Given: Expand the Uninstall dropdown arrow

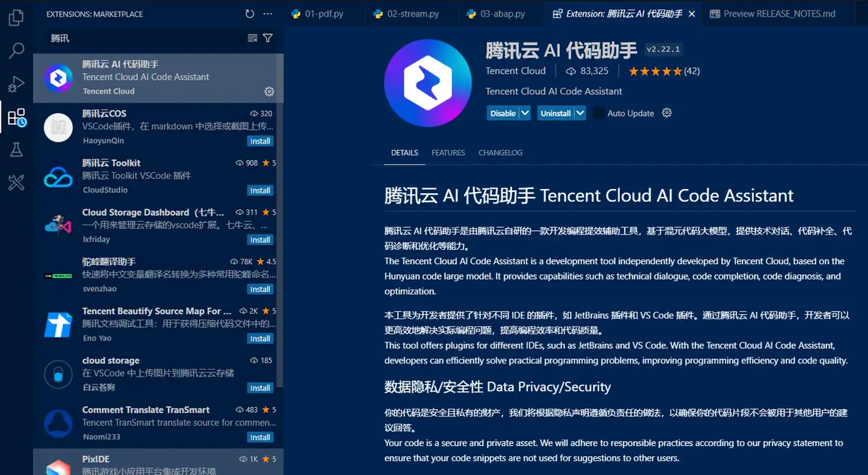Looking at the screenshot, I should 579,113.
